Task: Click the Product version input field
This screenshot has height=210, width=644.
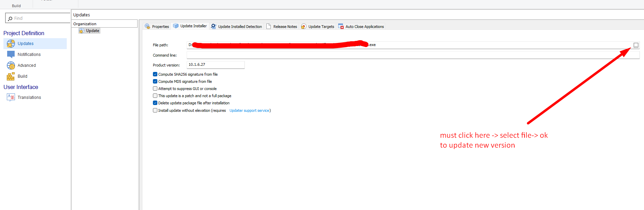Action: (215, 65)
